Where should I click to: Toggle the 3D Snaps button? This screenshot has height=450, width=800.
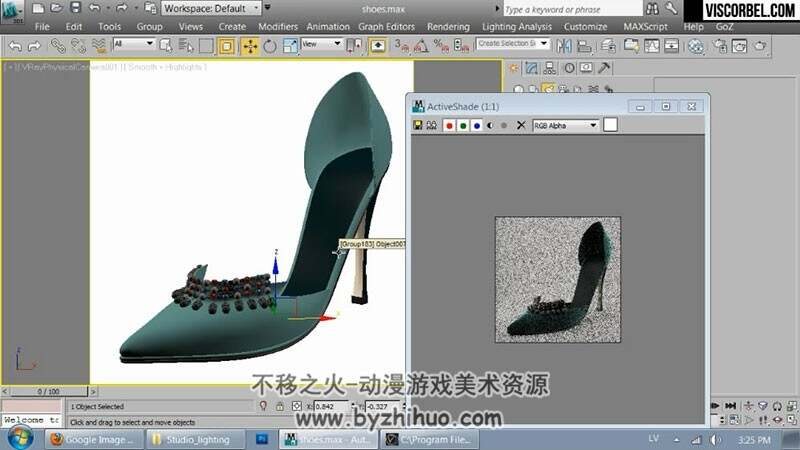pos(402,46)
